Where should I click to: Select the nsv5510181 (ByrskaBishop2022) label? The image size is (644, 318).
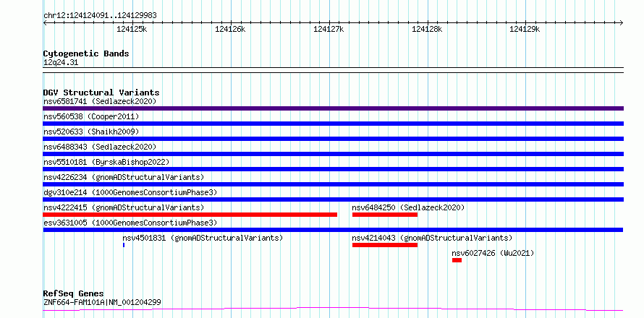(106, 162)
